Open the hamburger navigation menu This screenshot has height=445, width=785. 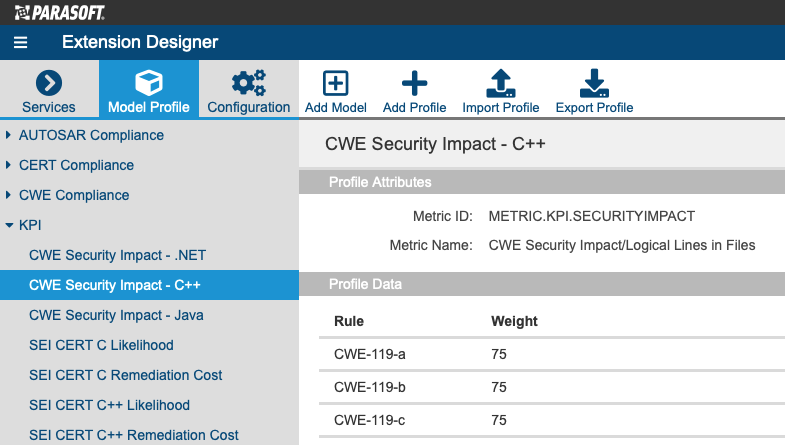pyautogui.click(x=21, y=42)
